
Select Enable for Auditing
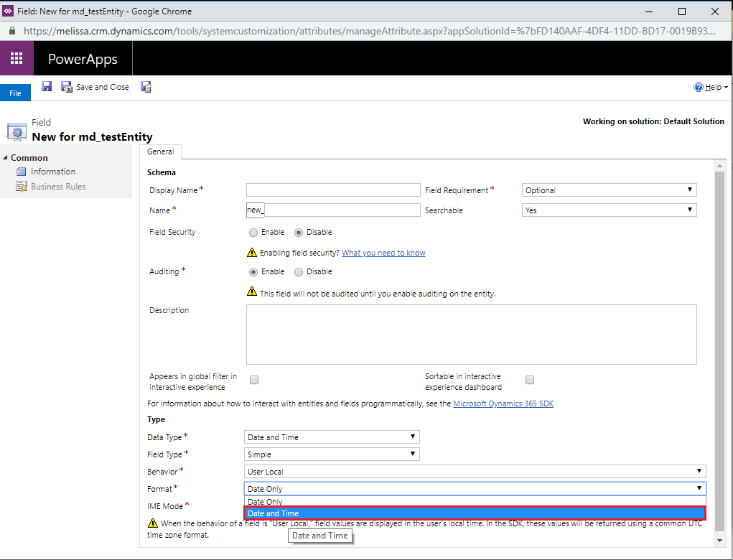coord(253,272)
